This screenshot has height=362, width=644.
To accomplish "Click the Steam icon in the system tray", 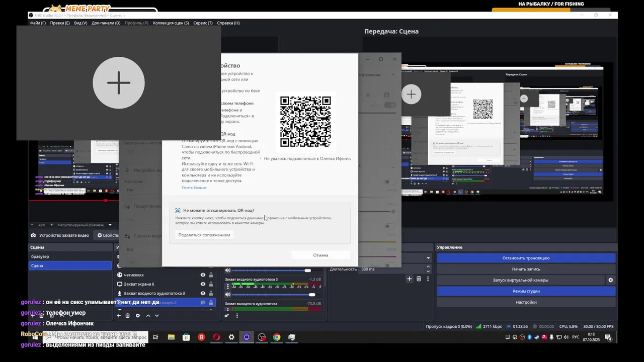I will tap(537, 337).
